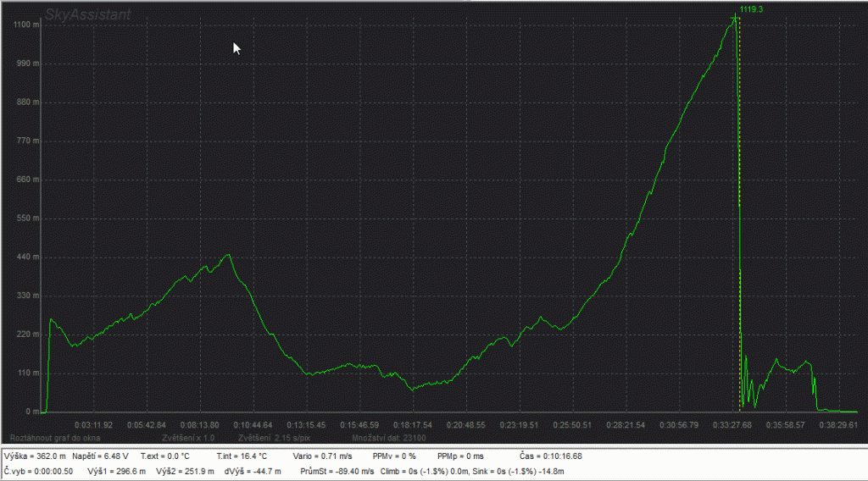Click the peak marker labeled 1119.3
Image resolution: width=868 pixels, height=481 pixels.
pos(734,18)
